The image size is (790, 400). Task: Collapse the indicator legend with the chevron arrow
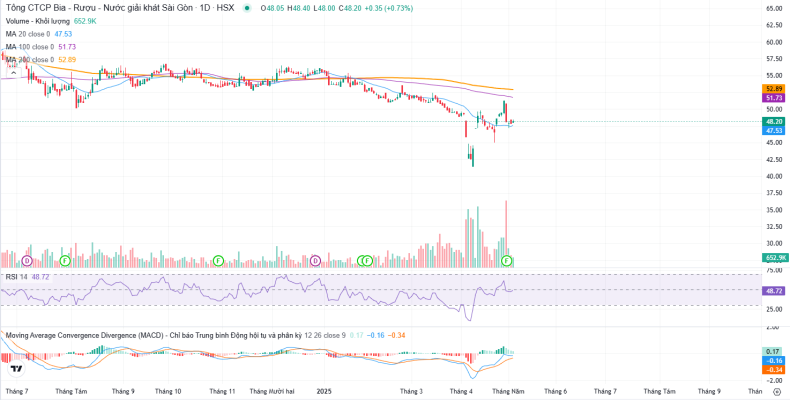(x=13, y=73)
